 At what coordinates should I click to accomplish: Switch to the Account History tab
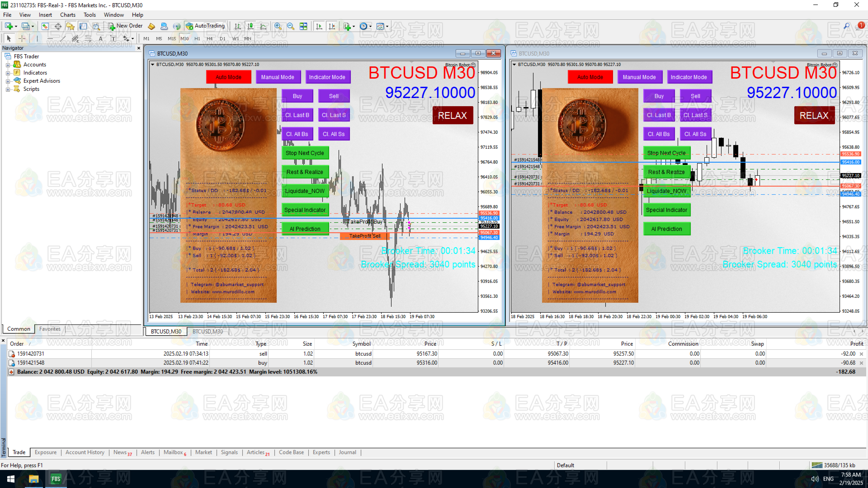85,452
